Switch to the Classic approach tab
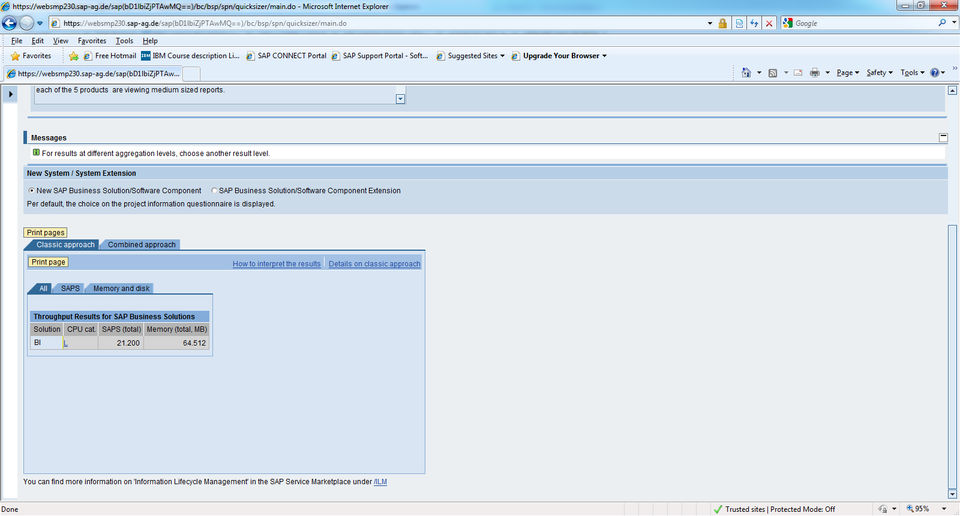Image resolution: width=960 pixels, height=516 pixels. (65, 245)
